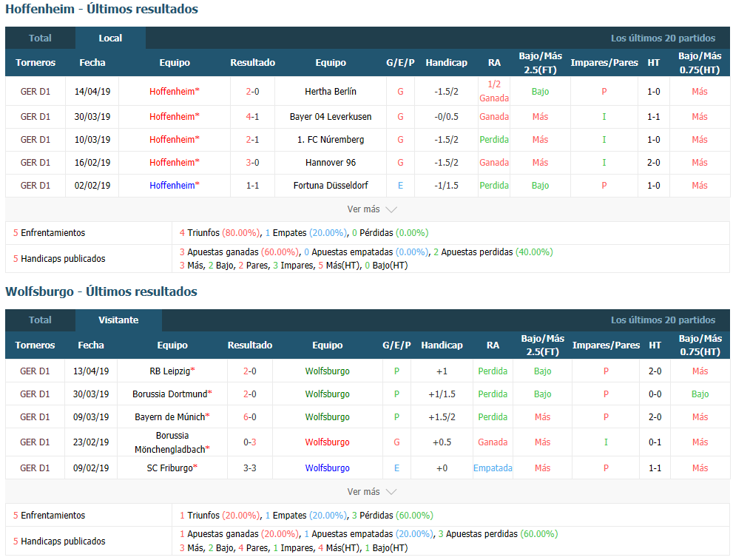Open the 1. FC Núremberg team link
The image size is (733, 560).
(x=331, y=140)
